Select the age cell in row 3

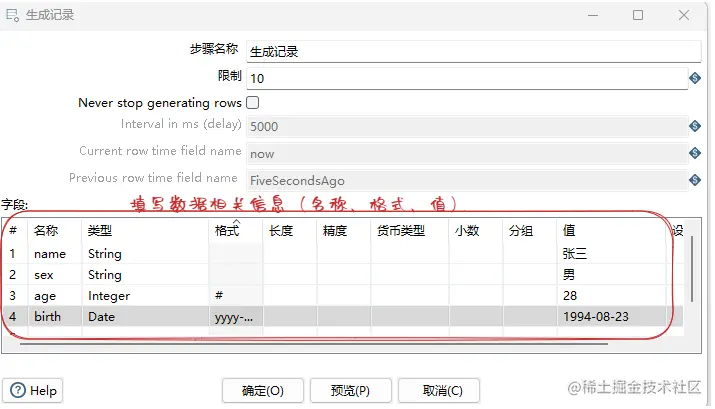tap(55, 295)
